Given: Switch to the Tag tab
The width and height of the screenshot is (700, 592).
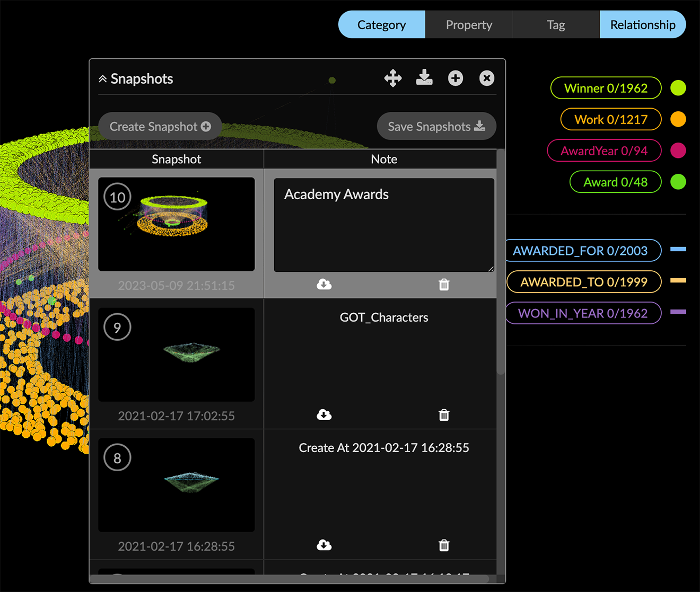Looking at the screenshot, I should [x=556, y=25].
